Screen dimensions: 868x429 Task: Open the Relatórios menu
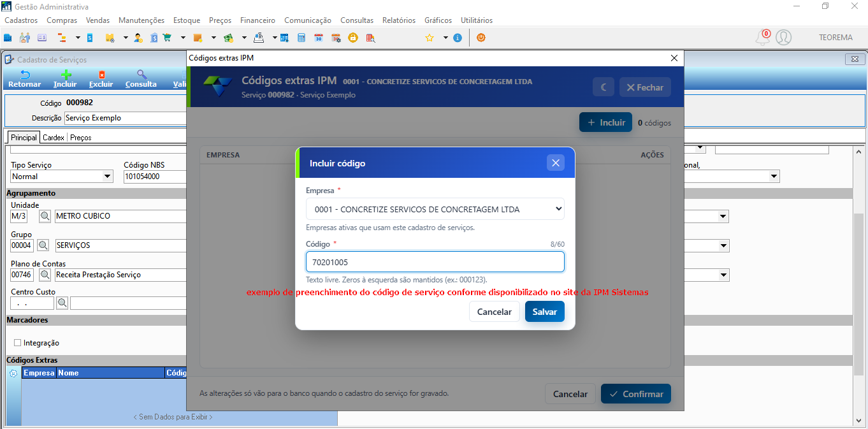pos(399,20)
